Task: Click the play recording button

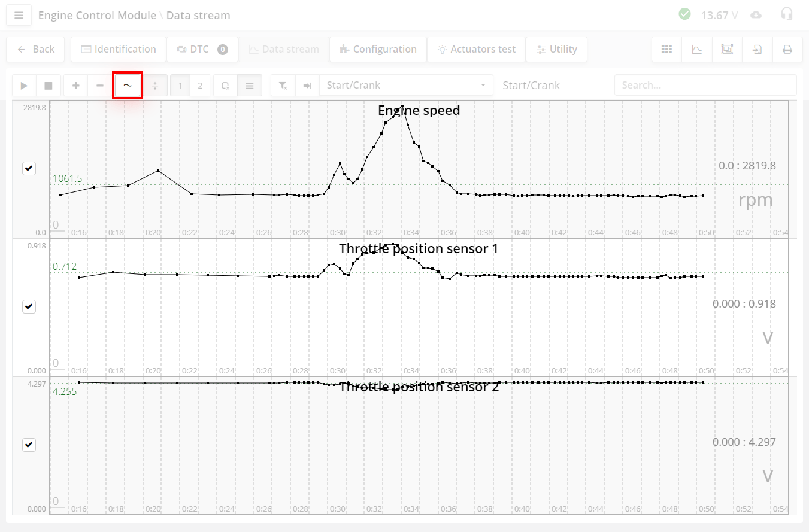Action: tap(24, 86)
